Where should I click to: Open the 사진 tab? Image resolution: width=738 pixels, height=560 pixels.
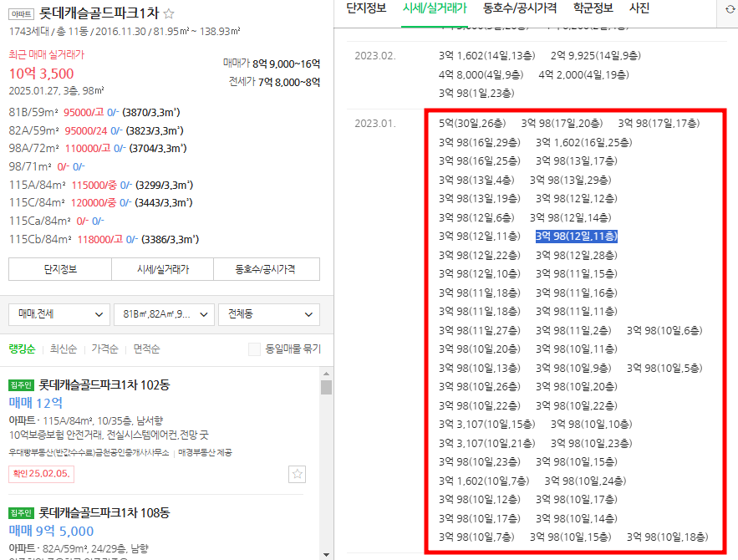tap(639, 8)
